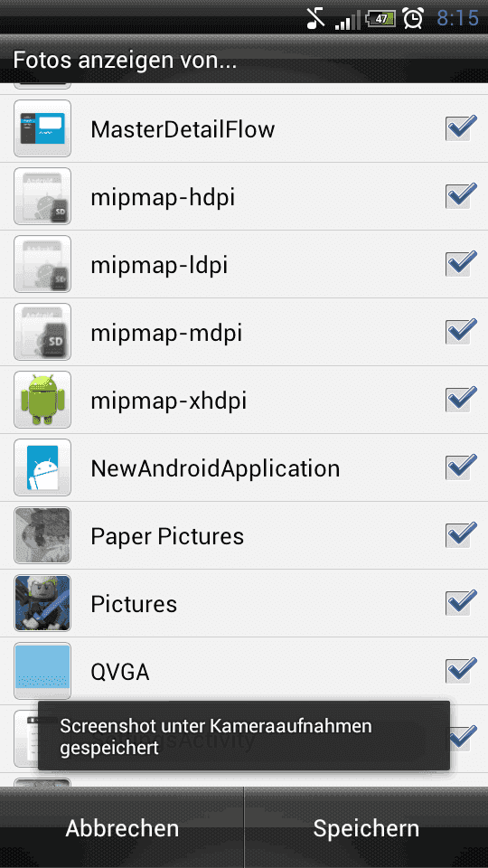The image size is (488, 868).
Task: Tap the Abbrechen button
Action: click(122, 828)
